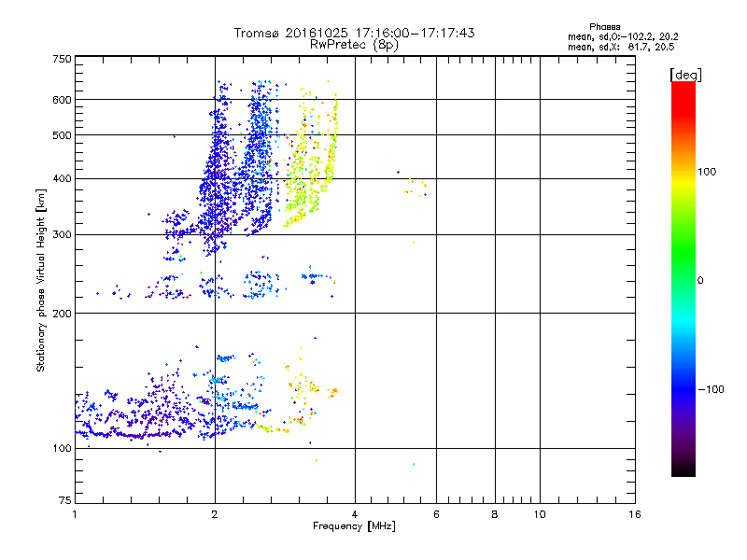Click the x-axis tick label '8'

495,514
